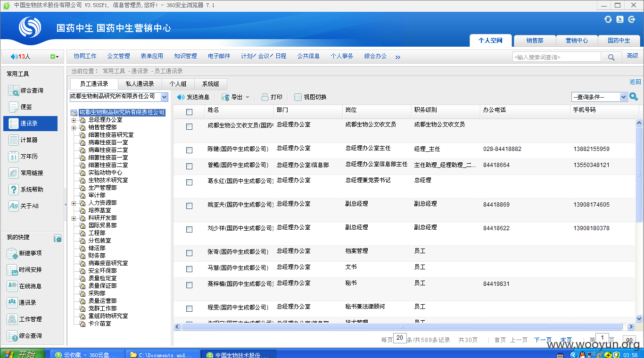Open 系统帮助 help item
The height and width of the screenshot is (358, 644).
(26, 190)
